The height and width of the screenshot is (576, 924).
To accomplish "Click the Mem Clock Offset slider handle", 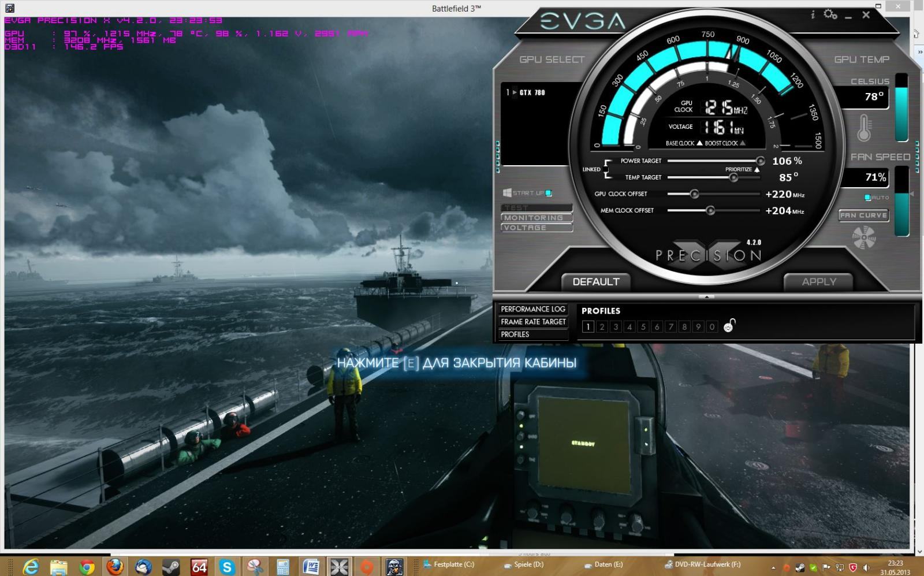I will 710,211.
